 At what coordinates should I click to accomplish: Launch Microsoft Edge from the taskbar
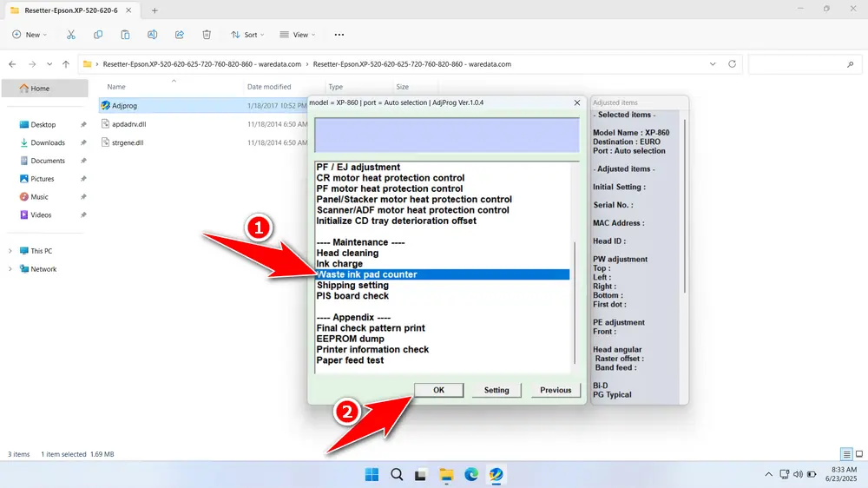pos(471,475)
